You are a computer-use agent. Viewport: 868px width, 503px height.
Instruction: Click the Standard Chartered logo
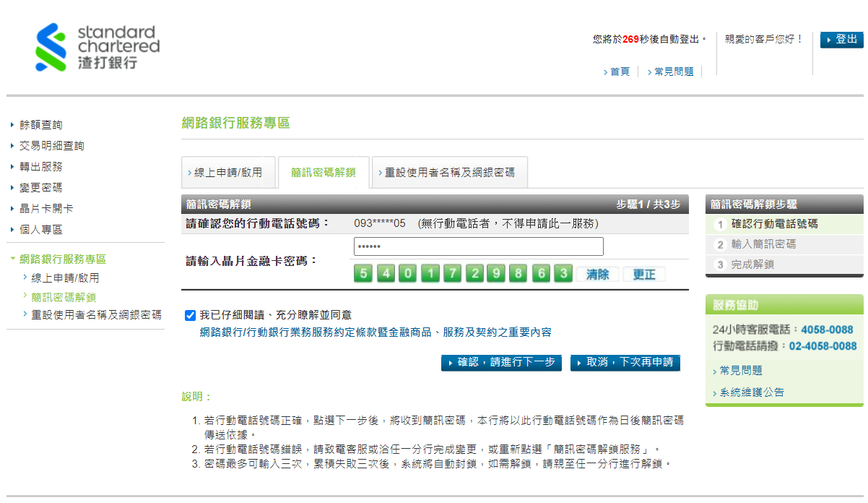[x=97, y=48]
